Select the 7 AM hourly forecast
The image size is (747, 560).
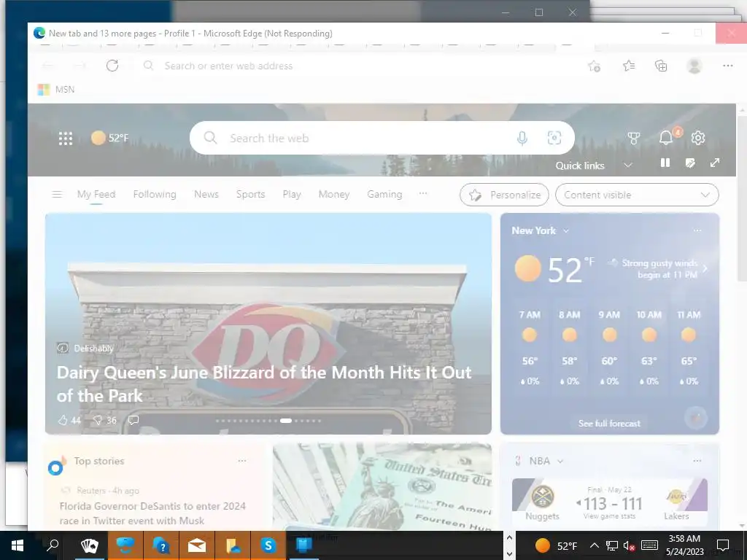coord(530,348)
